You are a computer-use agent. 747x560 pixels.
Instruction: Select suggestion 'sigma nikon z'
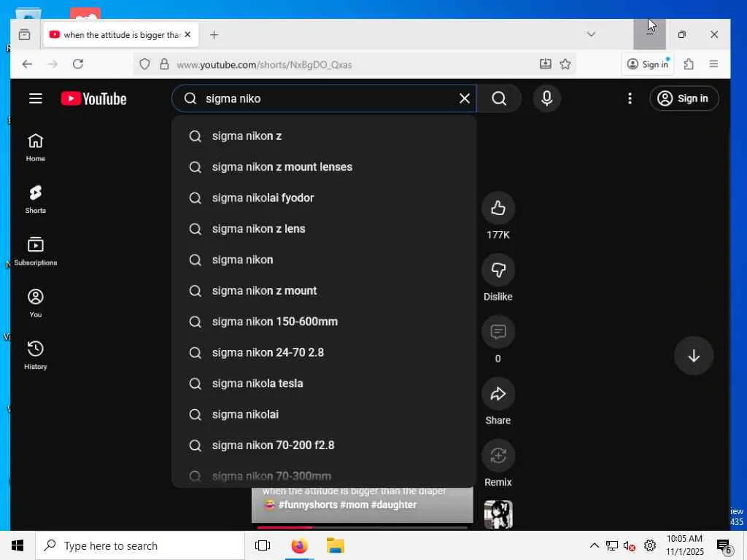point(324,136)
